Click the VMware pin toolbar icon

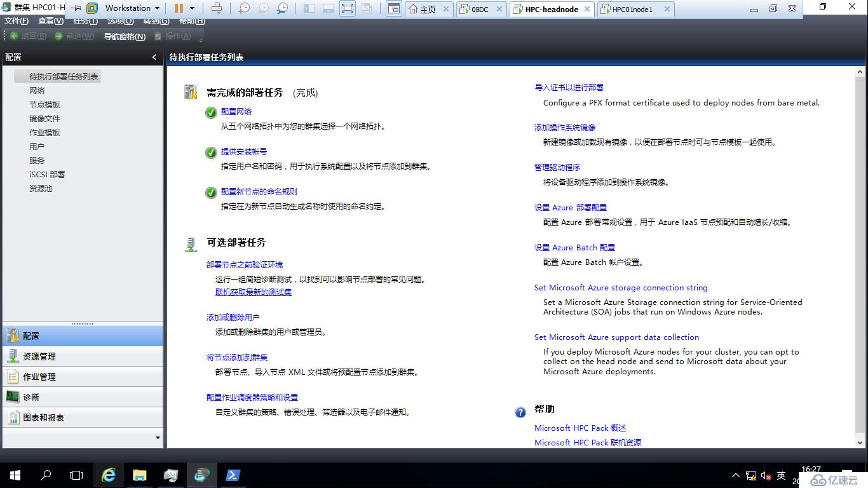pos(75,8)
